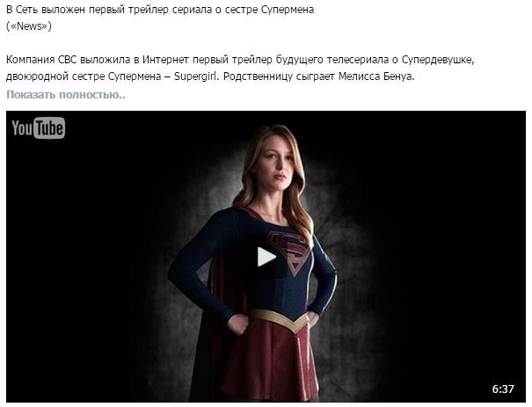
Task: Click the phrase двоюродной сестре Супермена
Action: tap(84, 76)
